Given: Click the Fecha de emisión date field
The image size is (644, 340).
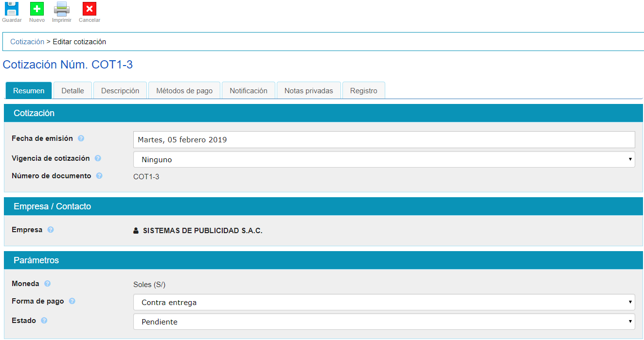Looking at the screenshot, I should (384, 140).
